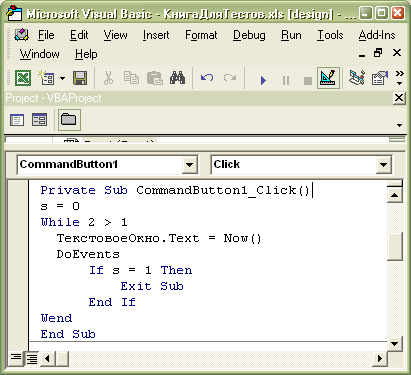
Task: Close the Project - VBAProject pane
Action: click(399, 98)
